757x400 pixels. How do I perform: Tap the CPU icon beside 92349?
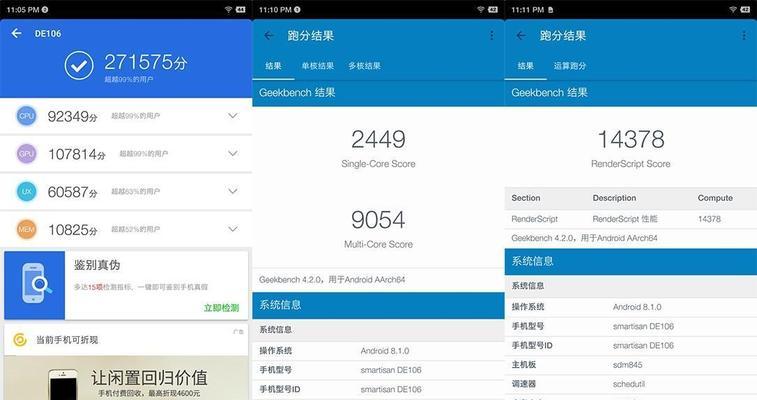[x=27, y=116]
